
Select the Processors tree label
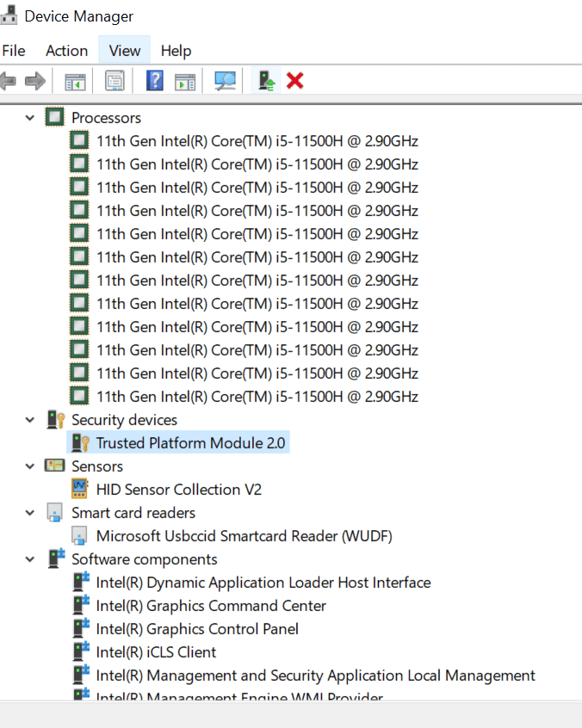coord(107,118)
